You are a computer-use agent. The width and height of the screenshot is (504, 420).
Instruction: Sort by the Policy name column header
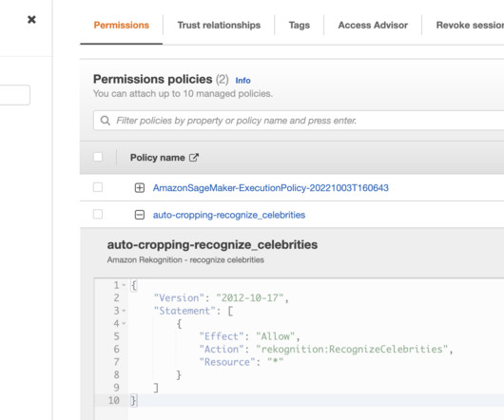tap(158, 158)
